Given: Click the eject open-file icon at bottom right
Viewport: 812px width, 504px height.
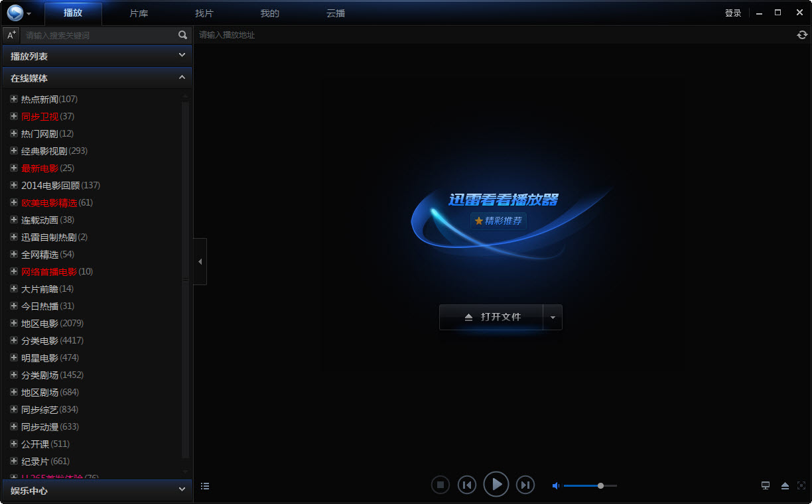Looking at the screenshot, I should pos(785,485).
